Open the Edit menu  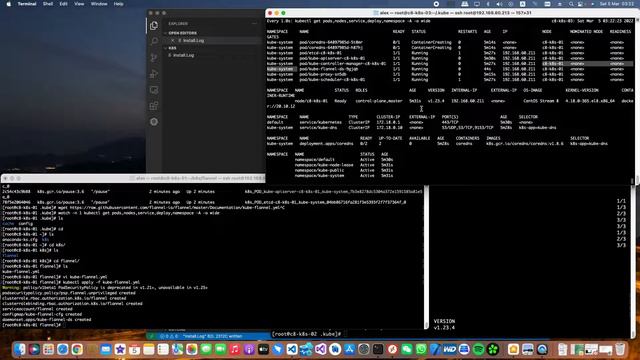(63, 4)
